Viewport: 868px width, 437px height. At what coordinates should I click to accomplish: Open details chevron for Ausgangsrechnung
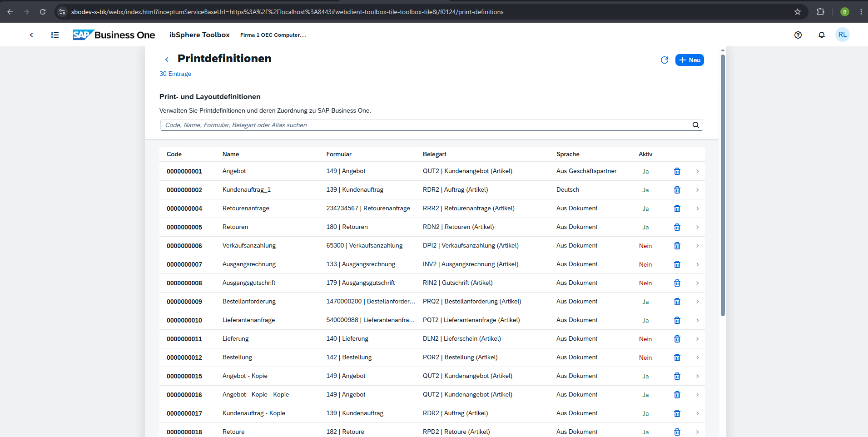[697, 264]
